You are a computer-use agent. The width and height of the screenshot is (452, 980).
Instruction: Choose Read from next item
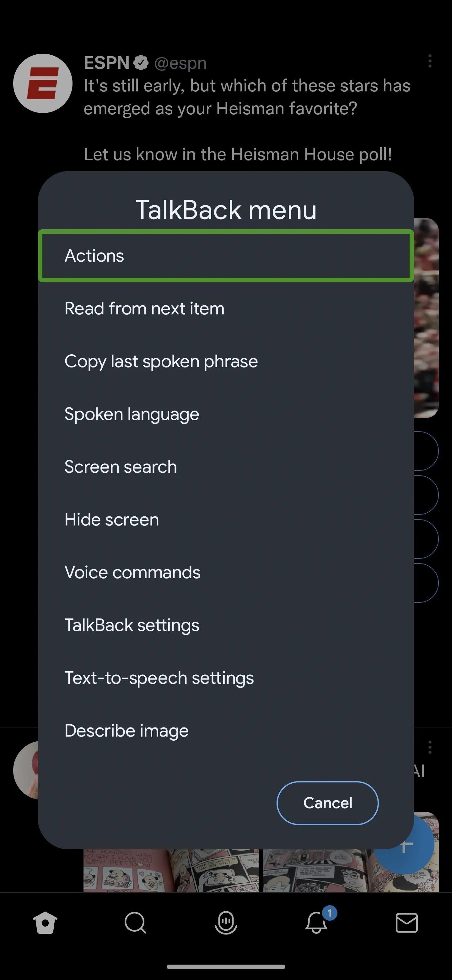pyautogui.click(x=226, y=308)
